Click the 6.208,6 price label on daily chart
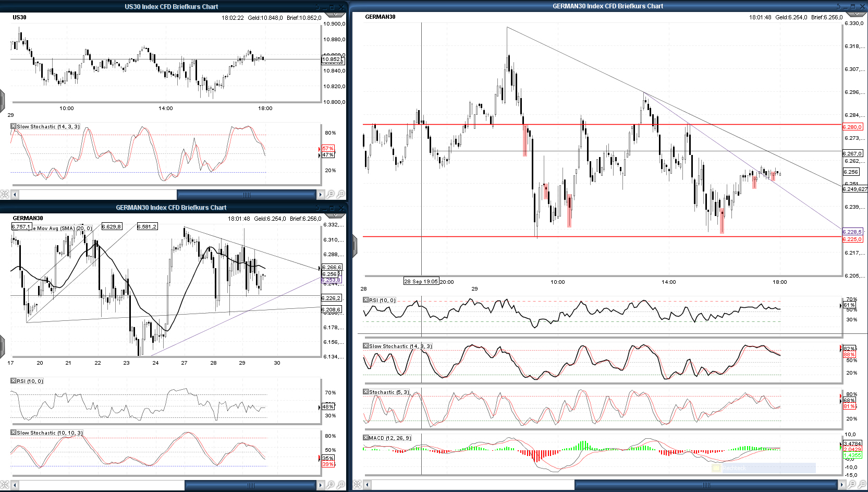Screen dimensions: 868x492 click(332, 309)
